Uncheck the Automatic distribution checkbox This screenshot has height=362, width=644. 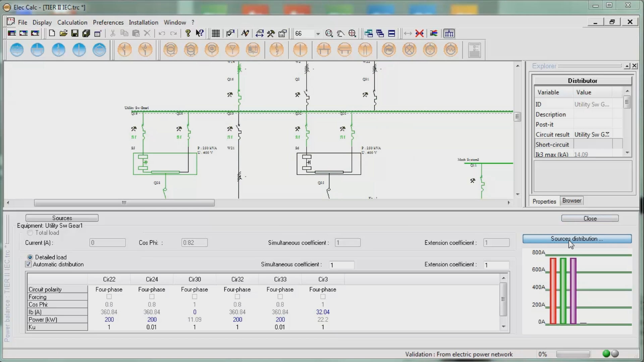[x=29, y=264]
